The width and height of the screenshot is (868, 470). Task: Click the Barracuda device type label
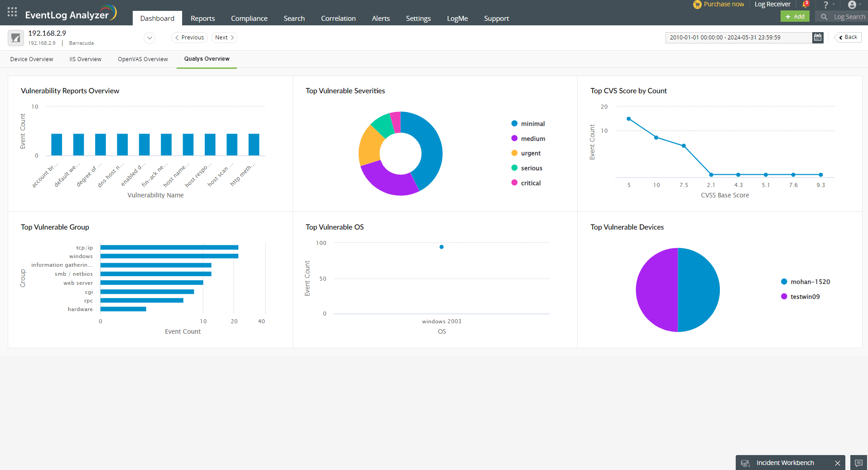tap(82, 43)
